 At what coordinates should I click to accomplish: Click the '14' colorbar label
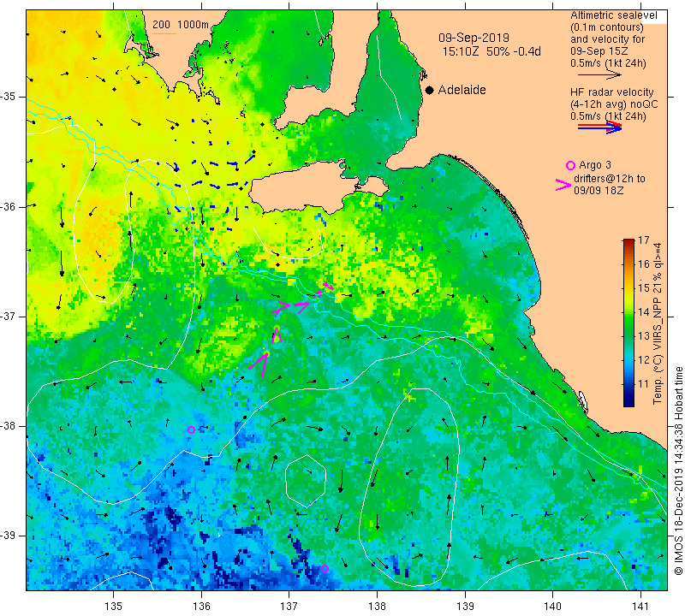click(644, 312)
